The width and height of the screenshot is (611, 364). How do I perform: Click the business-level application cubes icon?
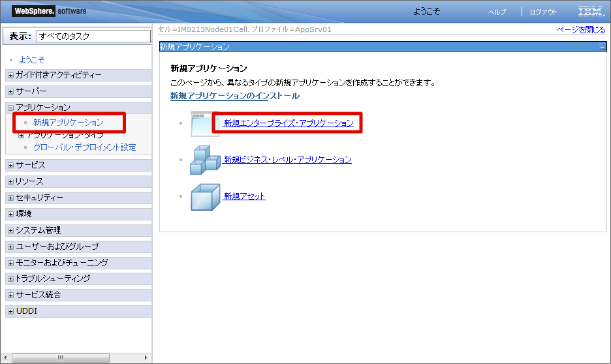[x=206, y=160]
